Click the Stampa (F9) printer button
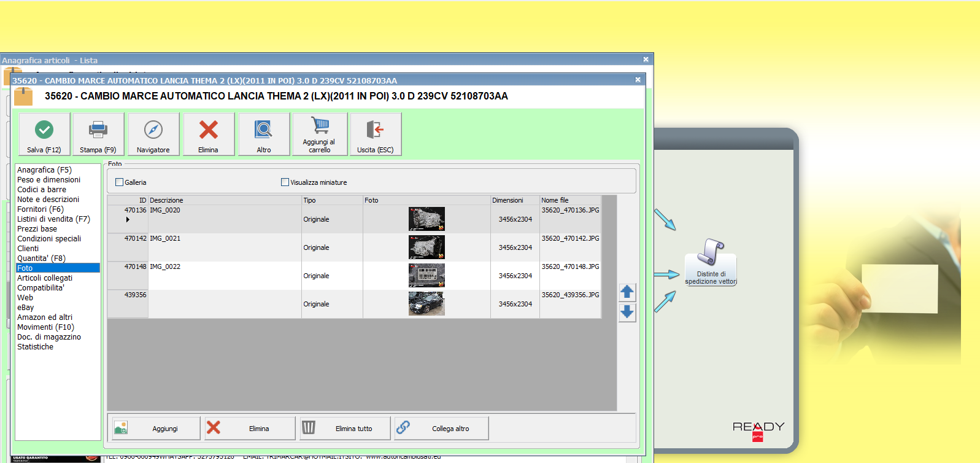980x463 pixels. 98,134
